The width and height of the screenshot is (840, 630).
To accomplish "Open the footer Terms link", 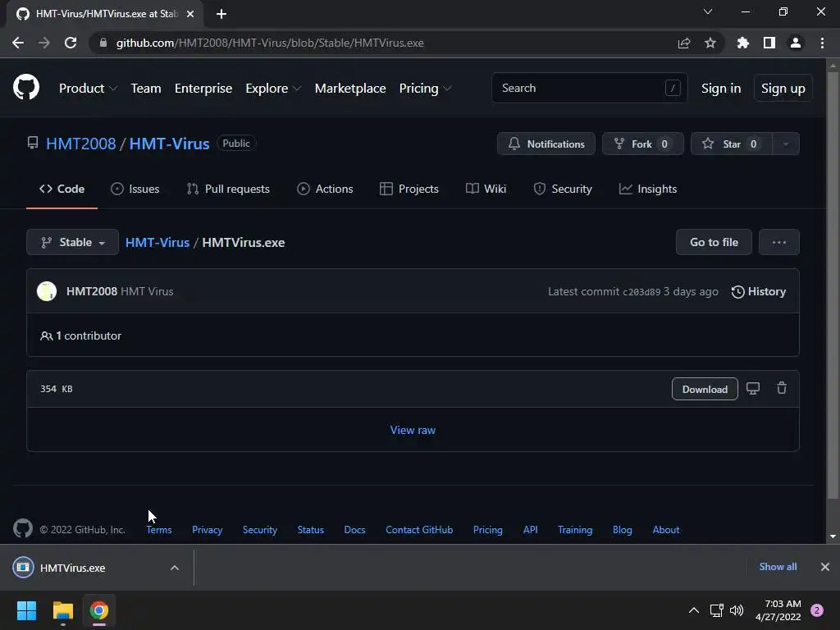I will (x=159, y=530).
